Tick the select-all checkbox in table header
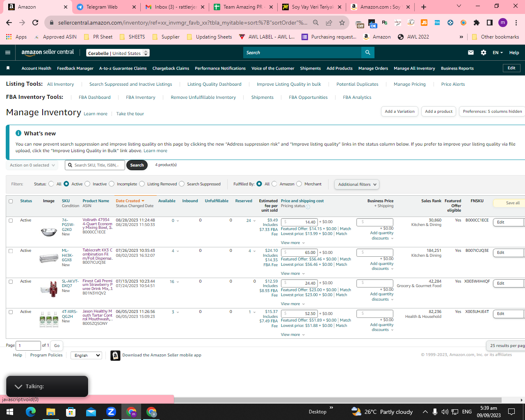 11,201
